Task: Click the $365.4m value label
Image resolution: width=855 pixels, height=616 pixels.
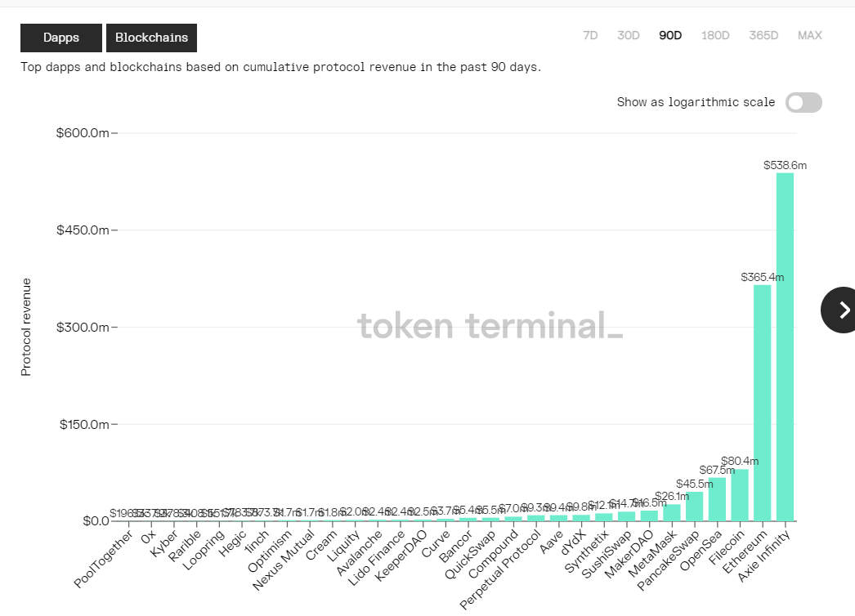Action: click(763, 278)
